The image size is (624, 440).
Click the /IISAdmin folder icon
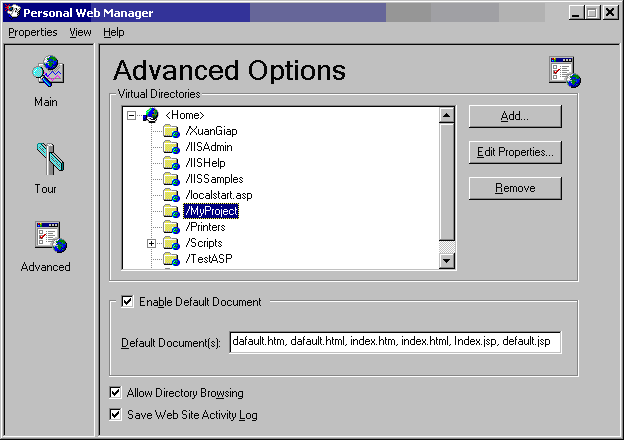170,147
